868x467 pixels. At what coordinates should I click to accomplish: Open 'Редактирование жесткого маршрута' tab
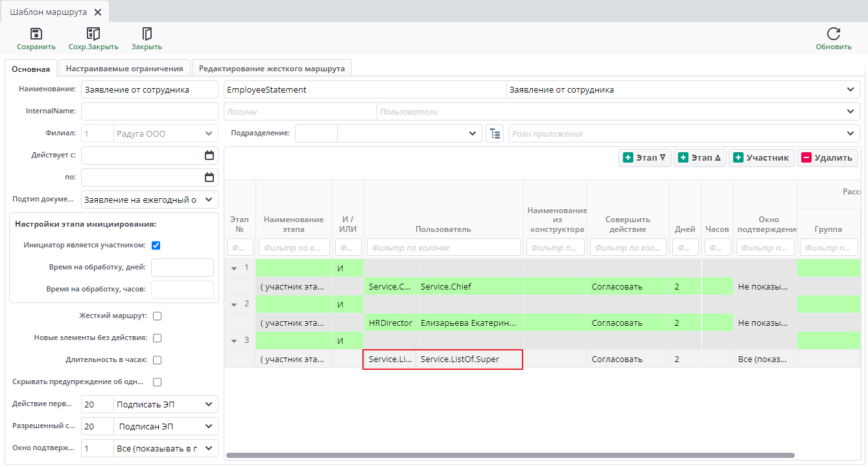pyautogui.click(x=272, y=69)
